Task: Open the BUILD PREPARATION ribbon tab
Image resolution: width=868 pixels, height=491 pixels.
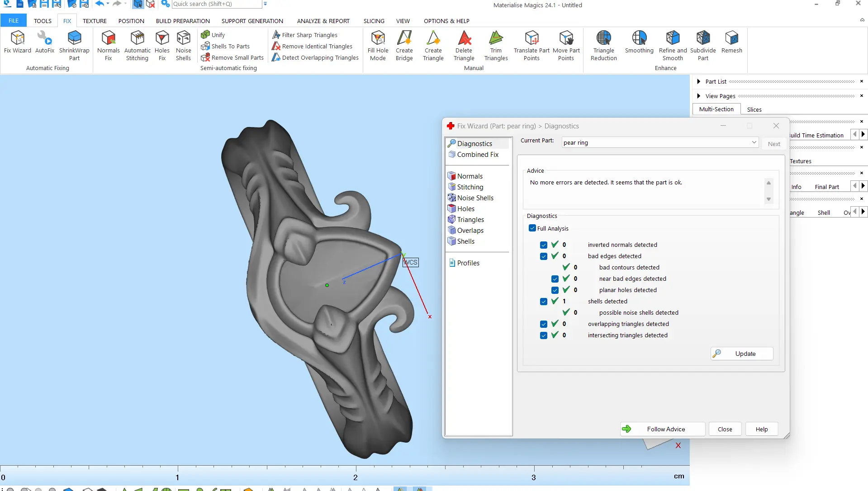Action: coord(183,21)
